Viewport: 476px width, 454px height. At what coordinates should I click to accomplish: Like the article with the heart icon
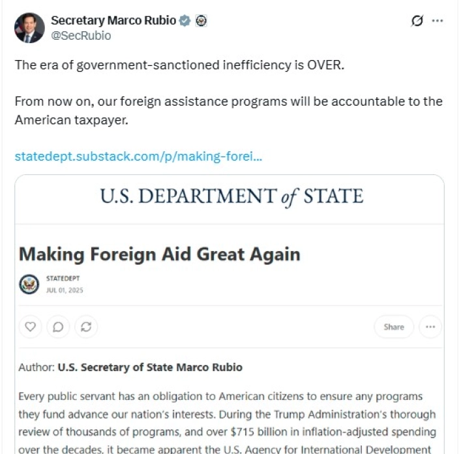point(30,327)
